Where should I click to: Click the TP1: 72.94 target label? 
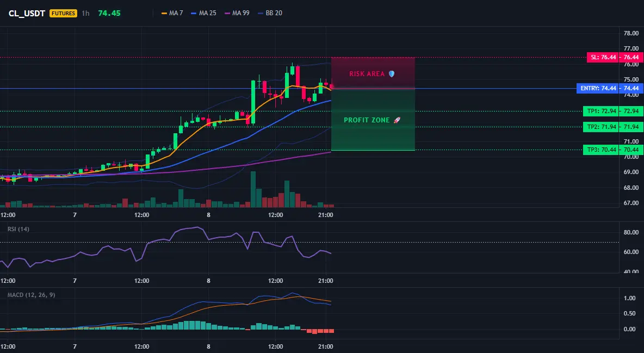(613, 111)
